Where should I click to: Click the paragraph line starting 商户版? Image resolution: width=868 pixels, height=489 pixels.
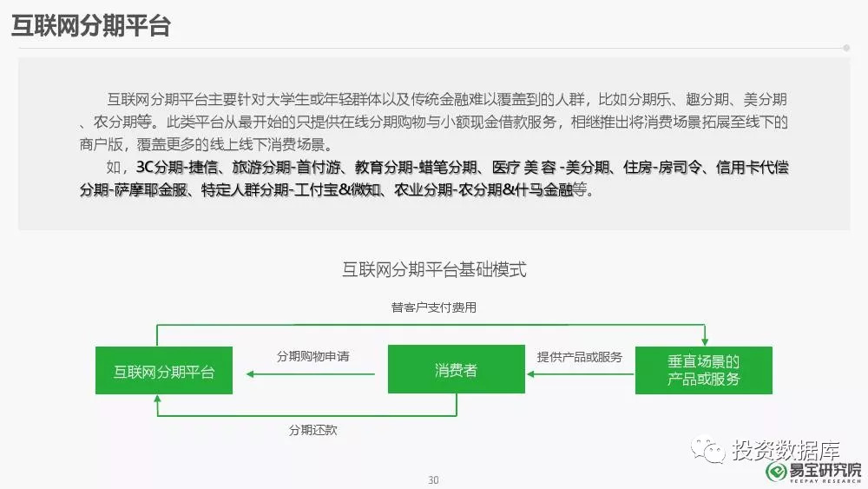pos(207,144)
